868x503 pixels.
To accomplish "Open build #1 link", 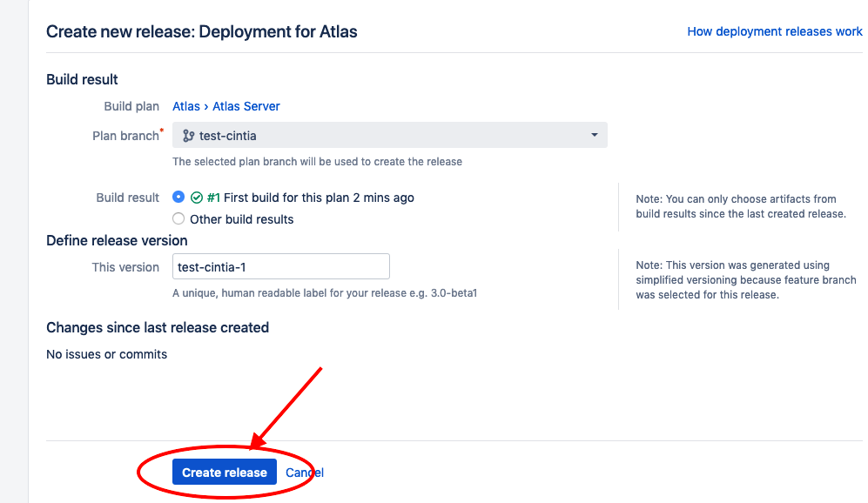I will [213, 198].
